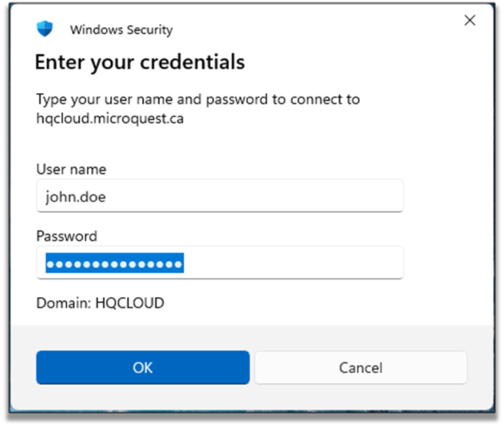Click the 'Password' label above the field
Viewport: 504px width, 427px height.
coord(67,236)
